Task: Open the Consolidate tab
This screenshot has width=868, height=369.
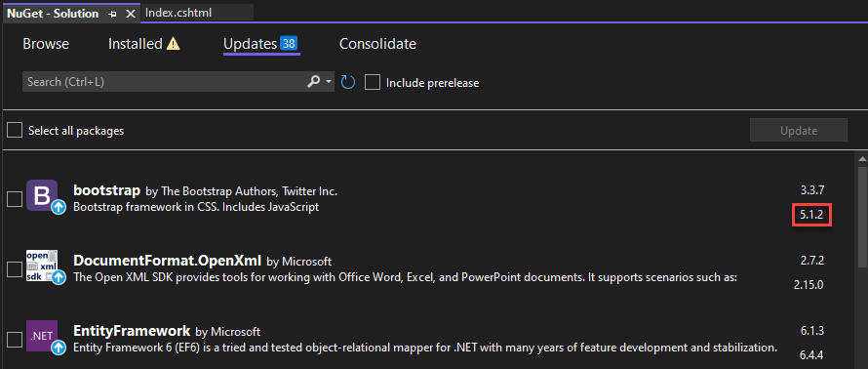Action: click(x=377, y=44)
